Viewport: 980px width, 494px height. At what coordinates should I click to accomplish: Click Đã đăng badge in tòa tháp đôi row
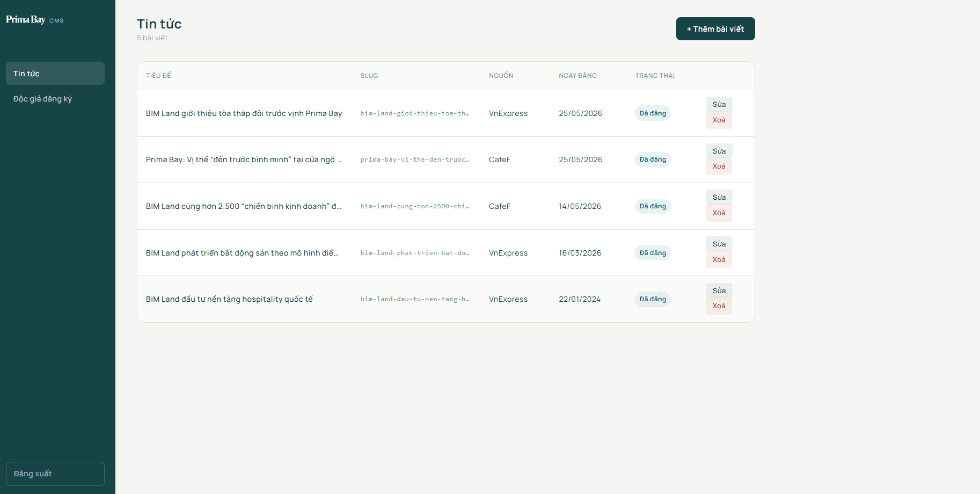click(x=653, y=113)
